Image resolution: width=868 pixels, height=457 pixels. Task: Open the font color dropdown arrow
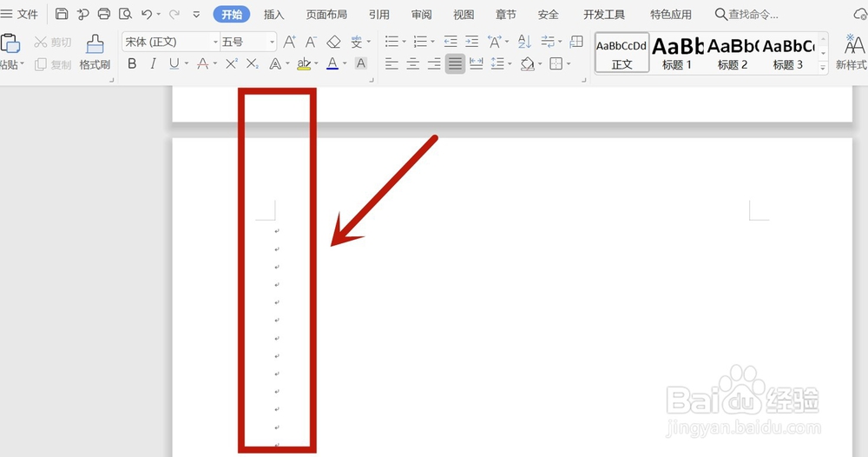345,64
